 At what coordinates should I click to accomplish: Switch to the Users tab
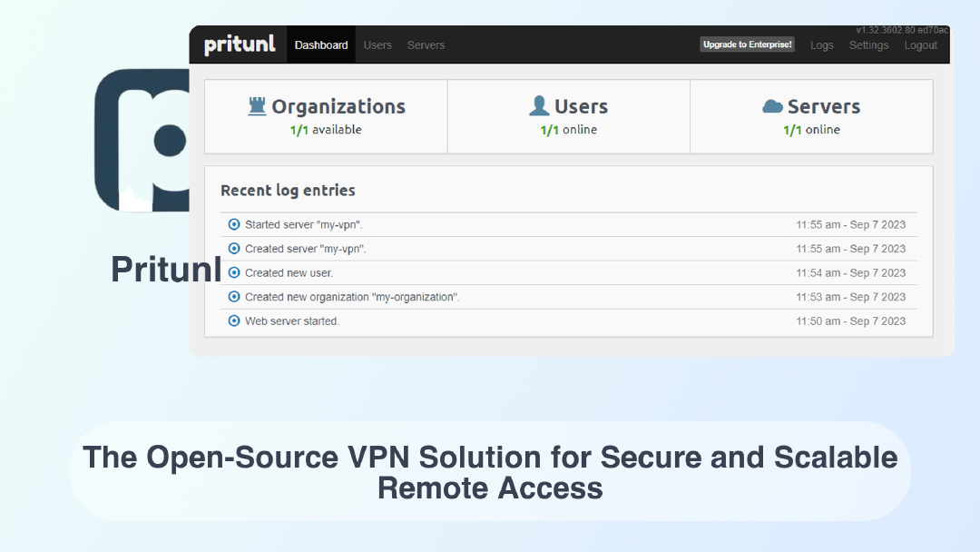pyautogui.click(x=377, y=45)
